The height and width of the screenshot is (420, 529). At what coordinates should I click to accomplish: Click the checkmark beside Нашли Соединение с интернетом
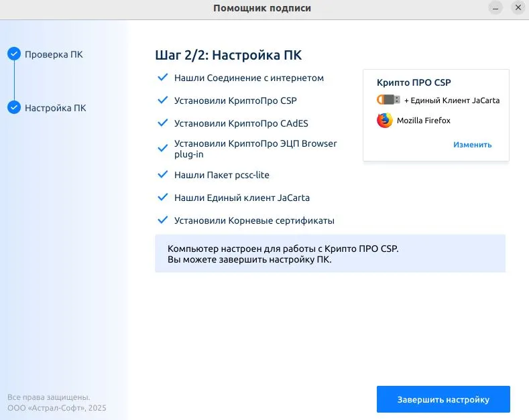pyautogui.click(x=163, y=77)
